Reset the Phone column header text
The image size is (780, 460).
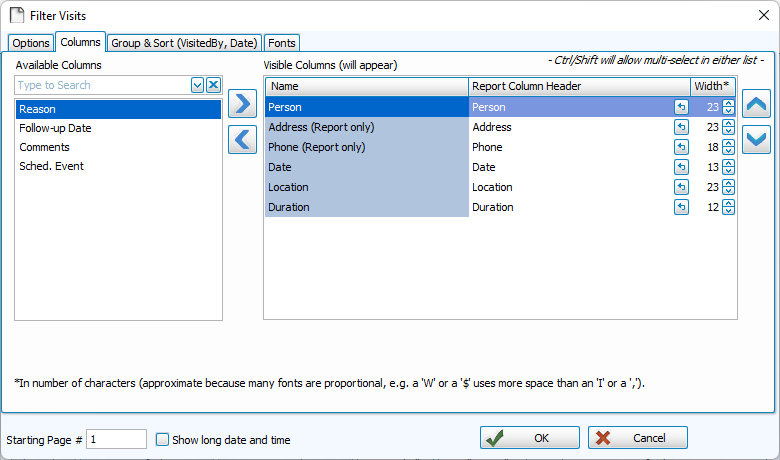[x=681, y=147]
